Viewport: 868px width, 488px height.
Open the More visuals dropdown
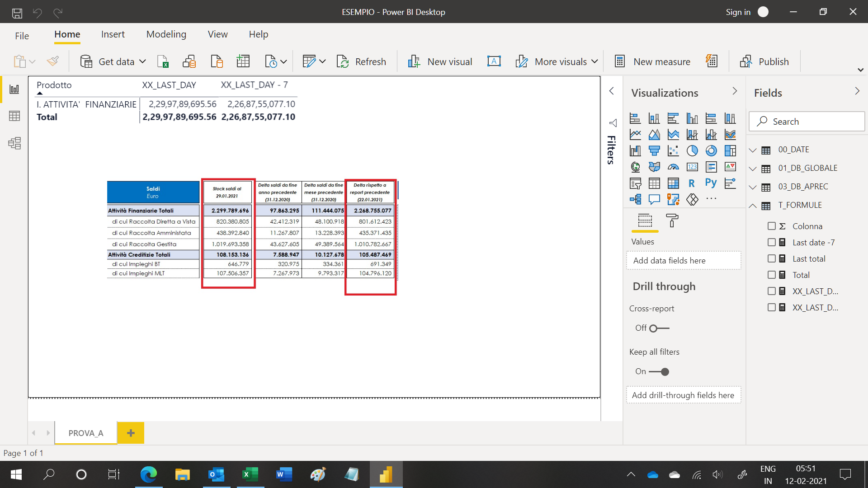[x=594, y=61]
